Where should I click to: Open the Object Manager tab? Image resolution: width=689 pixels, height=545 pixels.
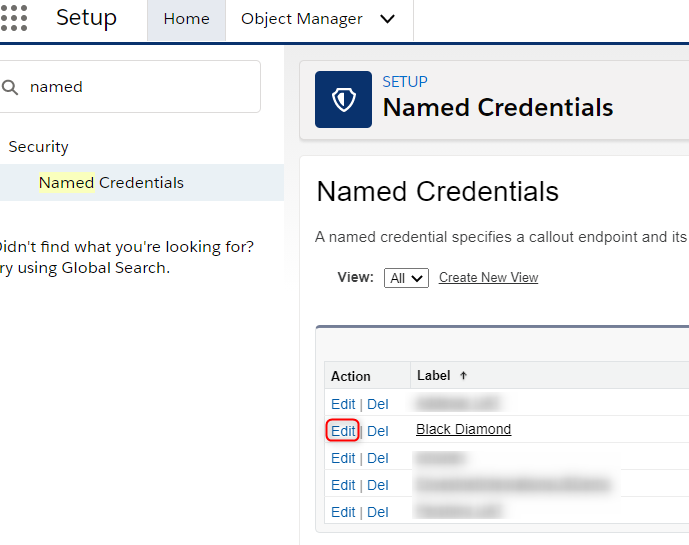click(301, 19)
